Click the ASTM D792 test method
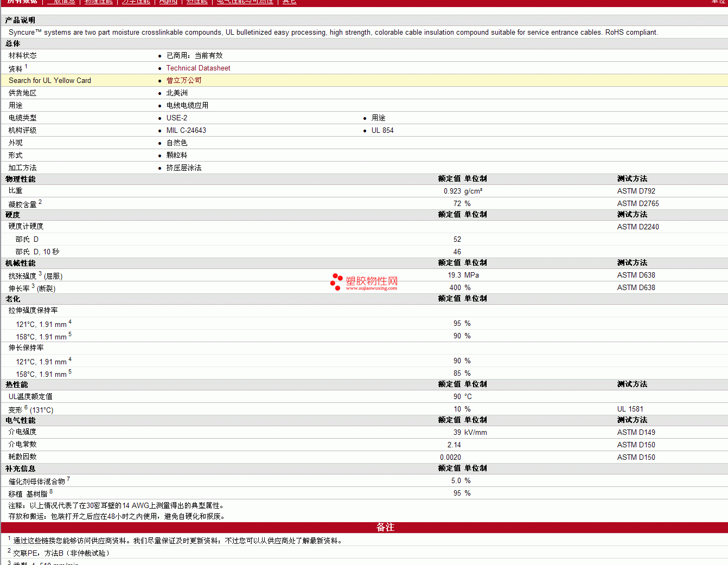 tap(636, 191)
